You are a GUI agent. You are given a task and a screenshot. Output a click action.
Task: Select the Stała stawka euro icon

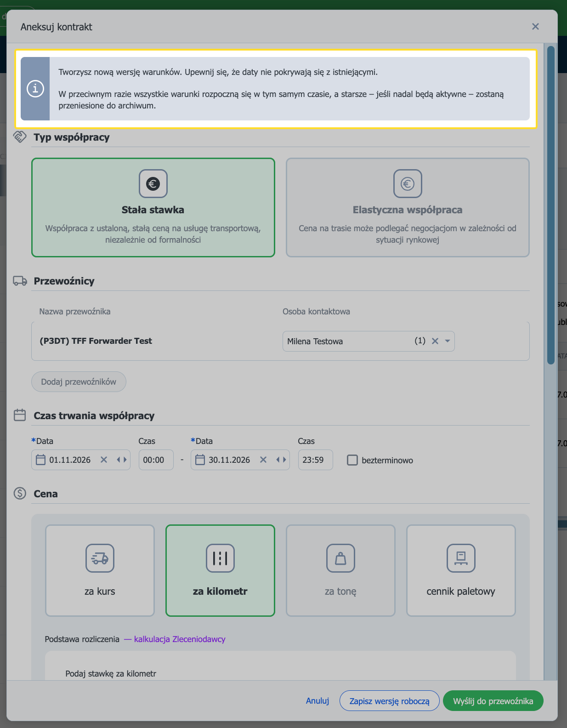coord(153,184)
